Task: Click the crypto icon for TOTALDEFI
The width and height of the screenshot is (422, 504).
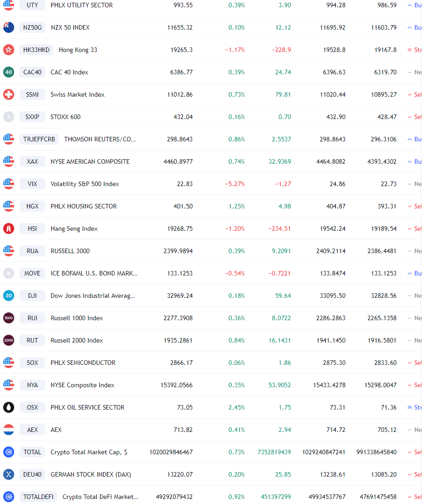Action: point(9,497)
